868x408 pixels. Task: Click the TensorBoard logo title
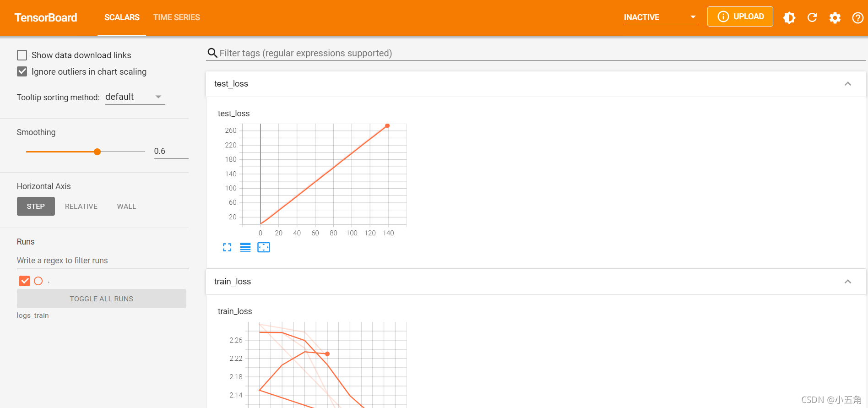[x=46, y=17]
